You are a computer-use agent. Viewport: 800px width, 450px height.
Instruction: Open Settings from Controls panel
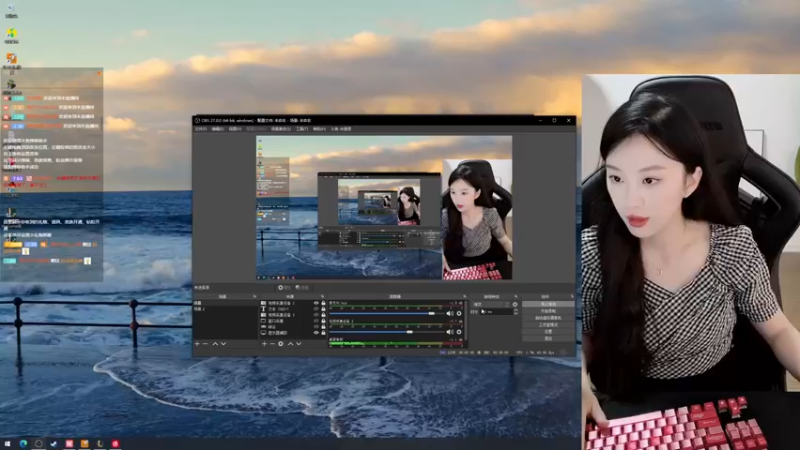tap(548, 332)
